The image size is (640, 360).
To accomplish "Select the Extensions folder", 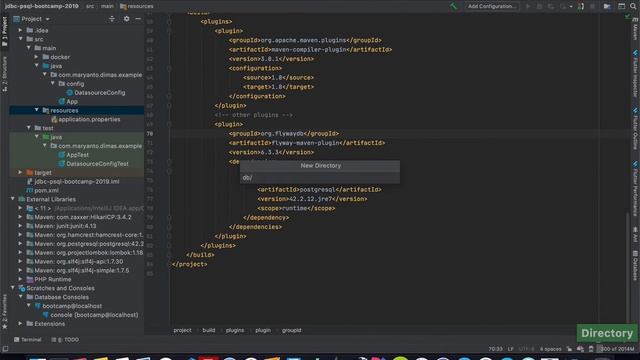I will [x=46, y=324].
